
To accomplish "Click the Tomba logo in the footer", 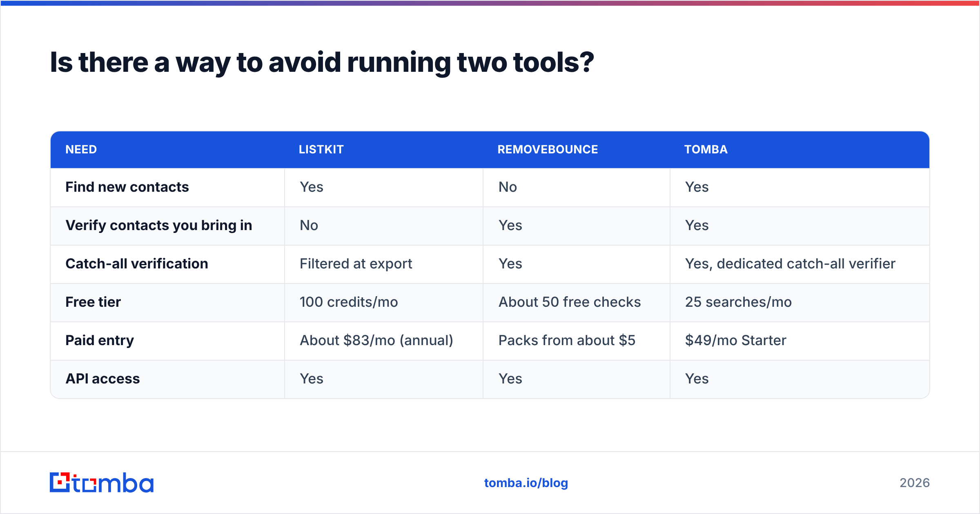I will (102, 483).
